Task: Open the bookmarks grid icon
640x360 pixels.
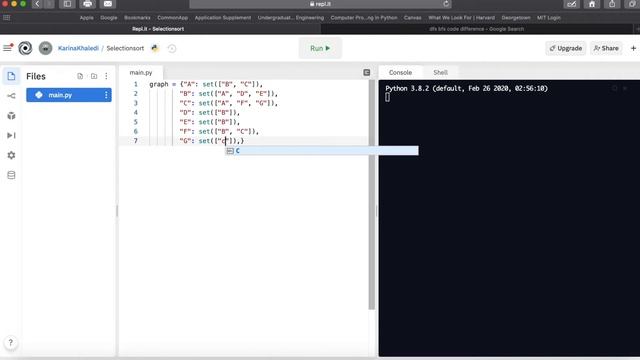Action: coord(7,18)
